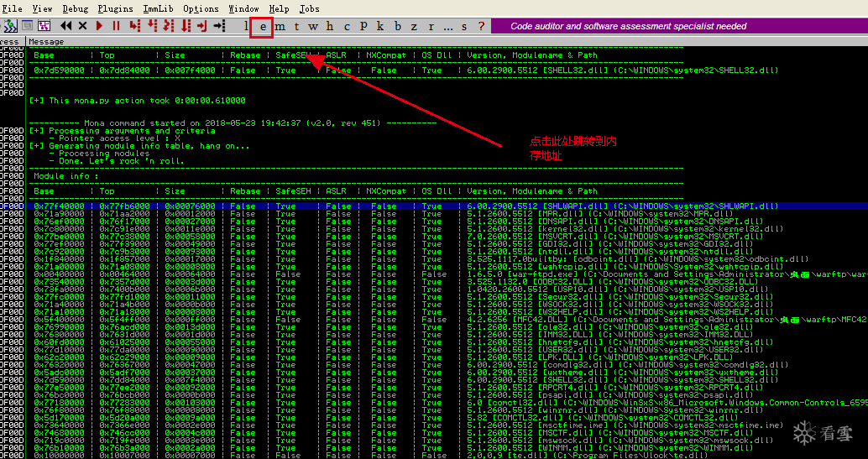
Task: Open the File menu
Action: pyautogui.click(x=13, y=9)
